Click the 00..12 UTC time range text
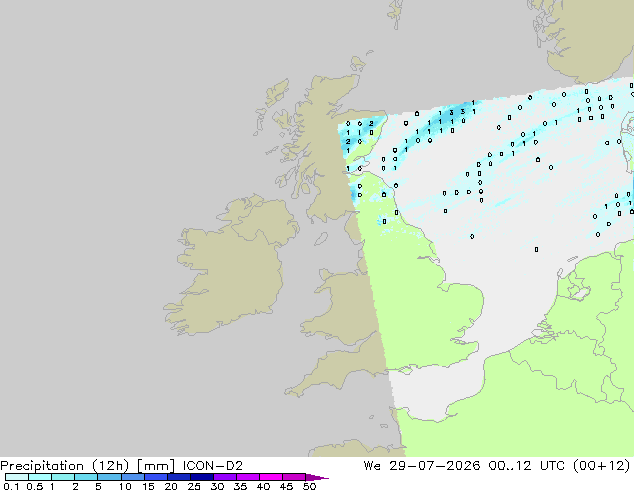The width and height of the screenshot is (634, 490). pos(528,466)
